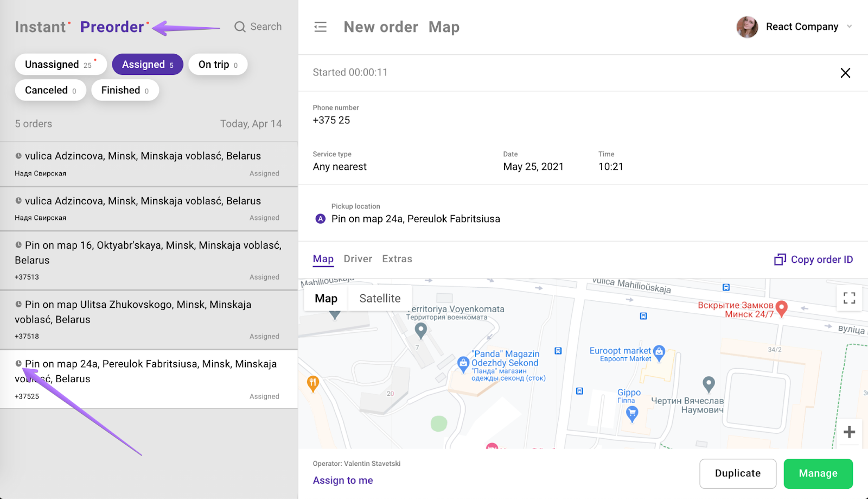Image resolution: width=868 pixels, height=499 pixels.
Task: Click the Euroopt market map pin
Action: (x=659, y=353)
